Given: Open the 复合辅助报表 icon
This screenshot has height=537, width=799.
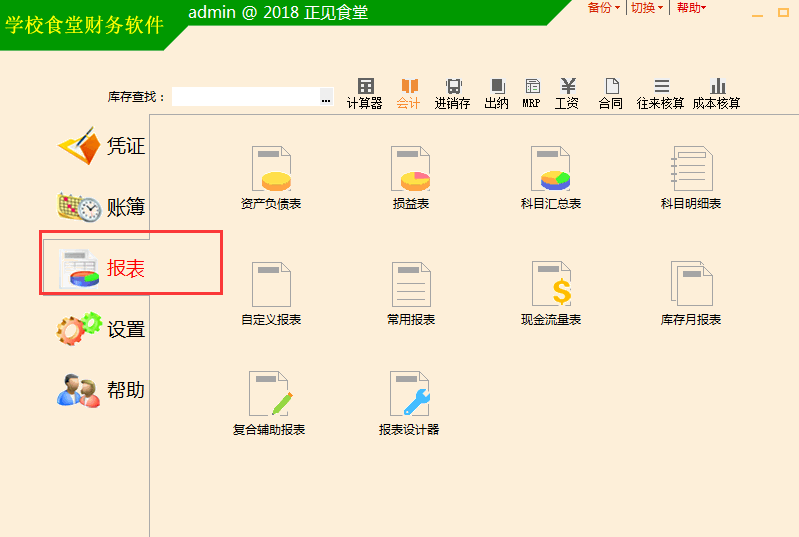Looking at the screenshot, I should (269, 404).
